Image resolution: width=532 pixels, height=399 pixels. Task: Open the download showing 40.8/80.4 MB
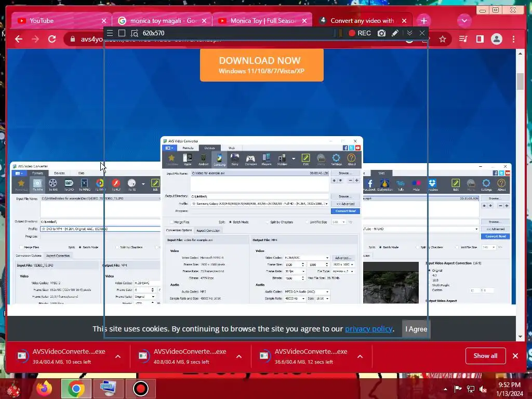click(x=182, y=356)
